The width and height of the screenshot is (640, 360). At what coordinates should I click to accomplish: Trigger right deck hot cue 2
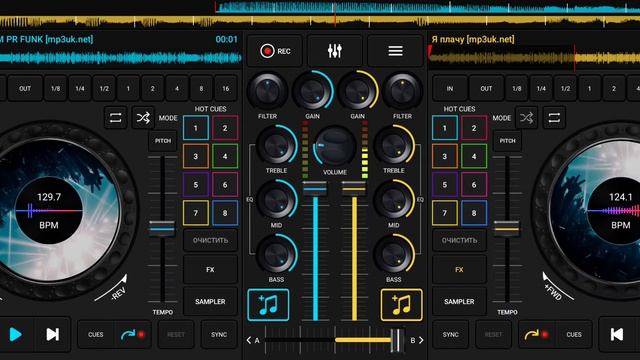pos(474,128)
